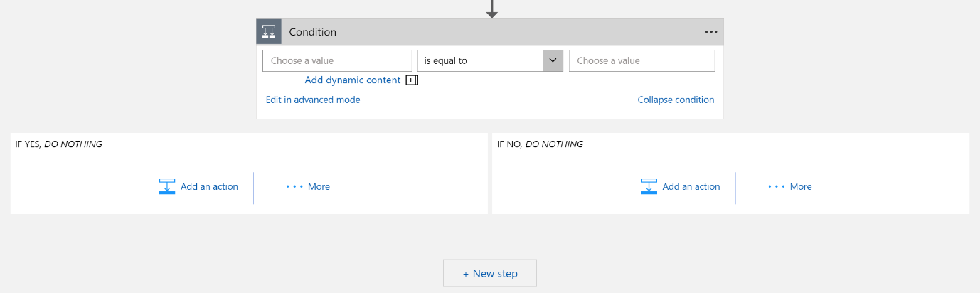Click the add action icon under IF YES
Image resolution: width=980 pixels, height=293 pixels.
click(x=167, y=186)
